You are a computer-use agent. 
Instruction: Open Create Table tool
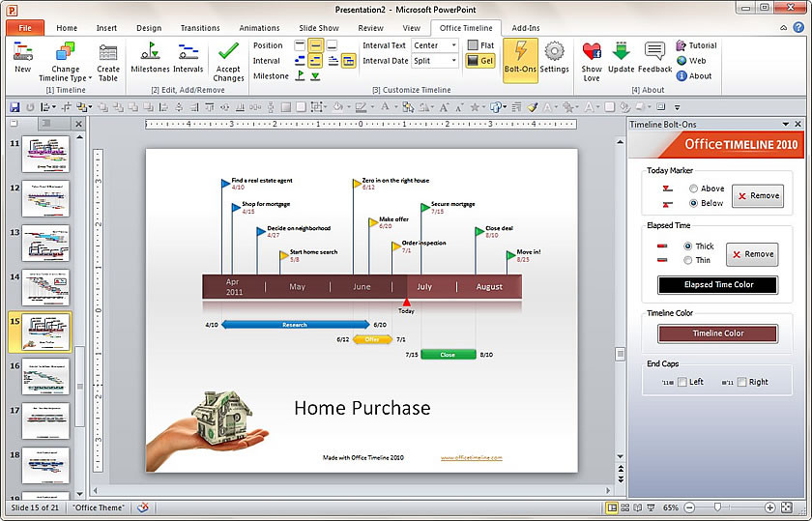(107, 62)
